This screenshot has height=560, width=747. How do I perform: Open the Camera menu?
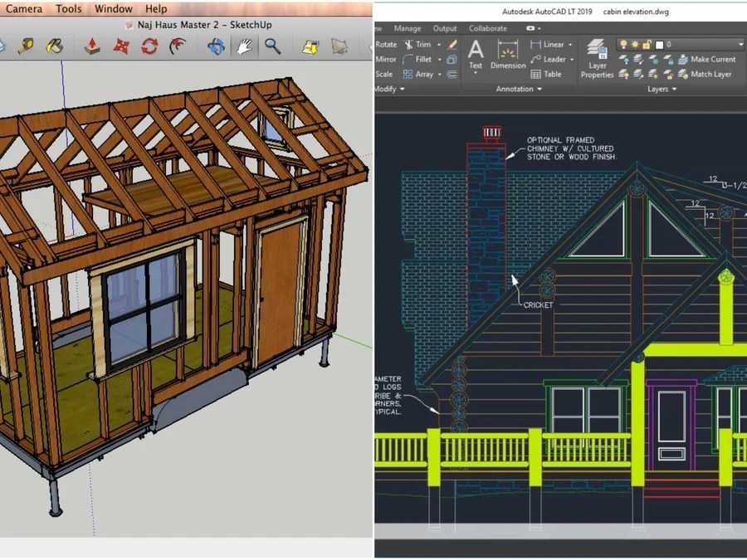click(x=24, y=8)
